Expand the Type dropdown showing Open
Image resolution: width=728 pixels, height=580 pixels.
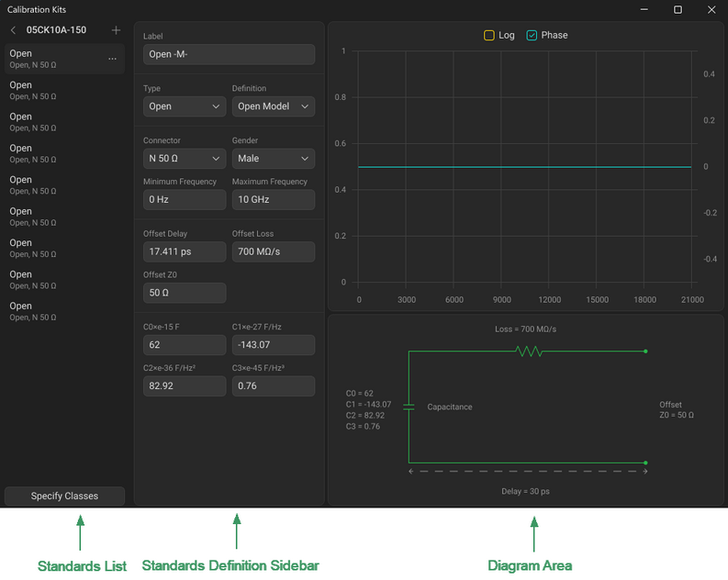tap(185, 106)
